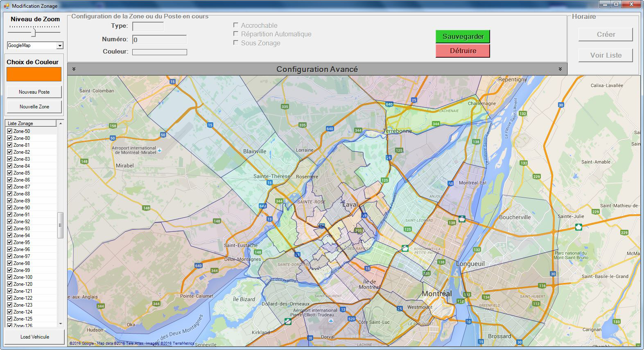The height and width of the screenshot is (350, 644).
Task: Select the Zone-124 list row text
Action: [23, 312]
